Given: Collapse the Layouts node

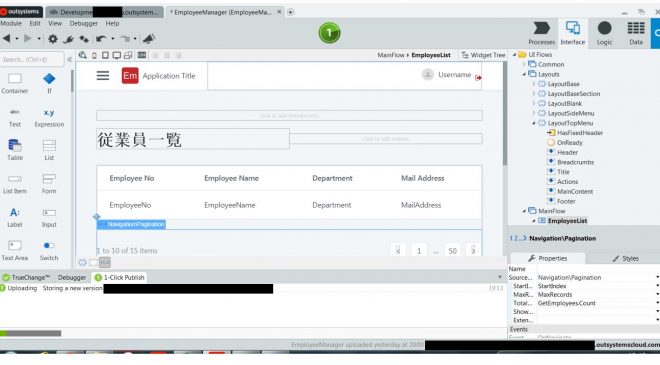Looking at the screenshot, I should point(524,74).
